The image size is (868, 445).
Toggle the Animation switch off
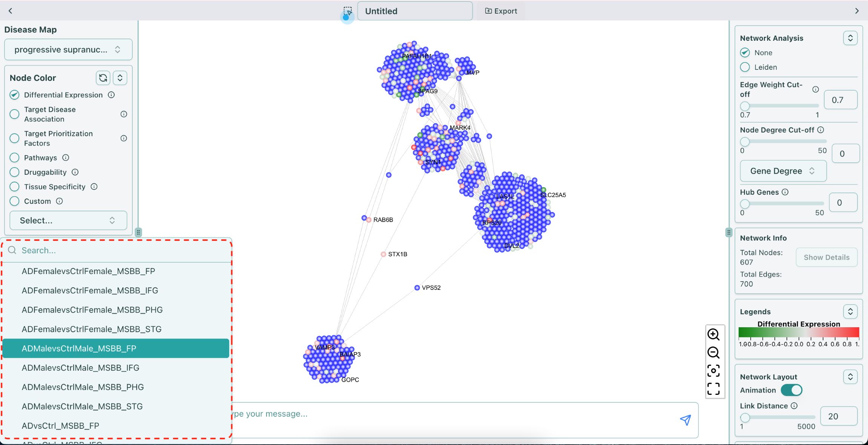coord(791,390)
